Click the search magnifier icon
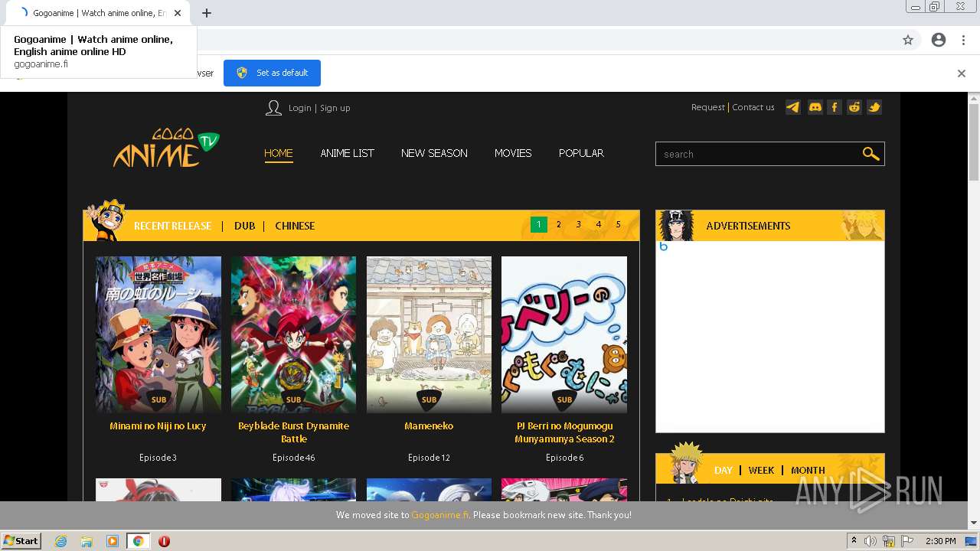This screenshot has height=551, width=980. click(871, 154)
